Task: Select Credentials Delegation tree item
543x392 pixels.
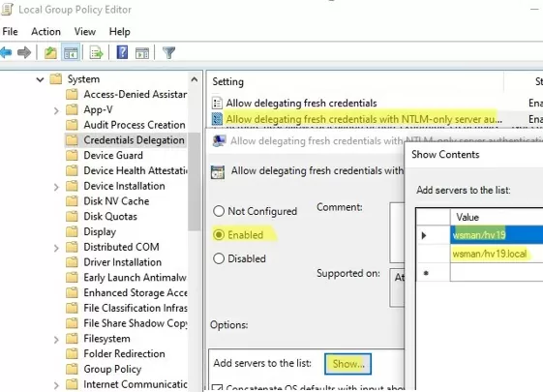Action: click(x=134, y=140)
